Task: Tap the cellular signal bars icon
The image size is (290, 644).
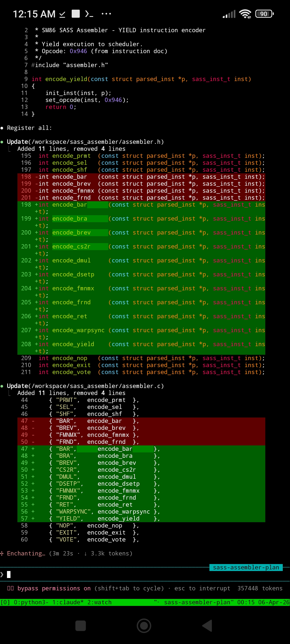Action: (229, 14)
